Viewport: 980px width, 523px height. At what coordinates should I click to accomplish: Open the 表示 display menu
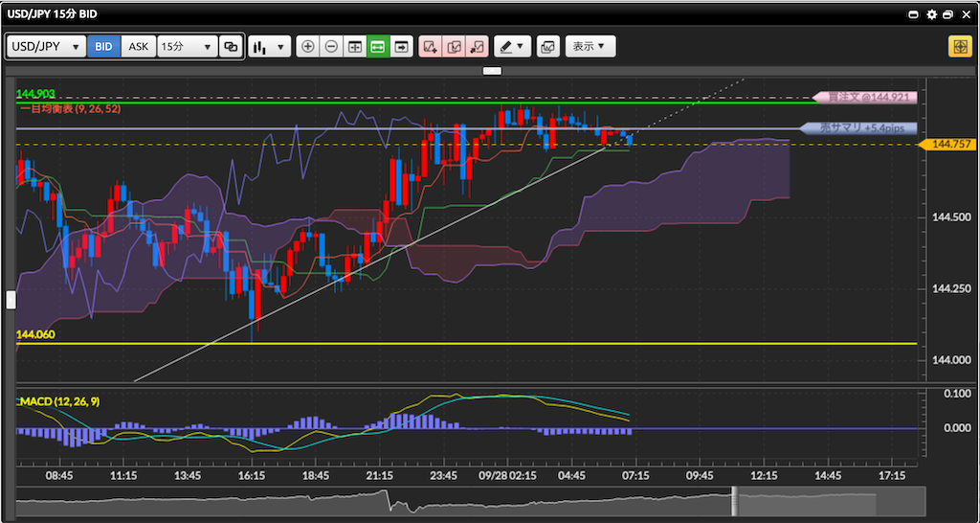click(x=590, y=47)
